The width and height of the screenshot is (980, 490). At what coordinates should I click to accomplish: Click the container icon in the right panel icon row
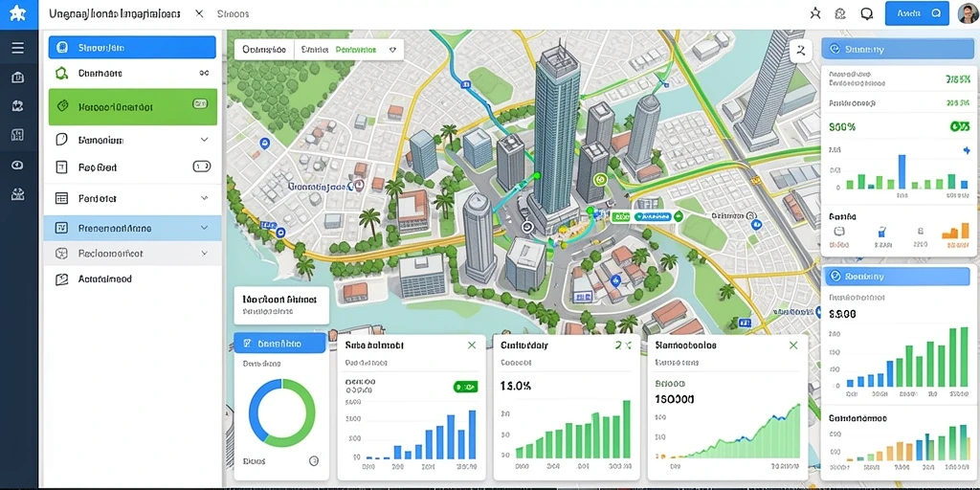[838, 232]
